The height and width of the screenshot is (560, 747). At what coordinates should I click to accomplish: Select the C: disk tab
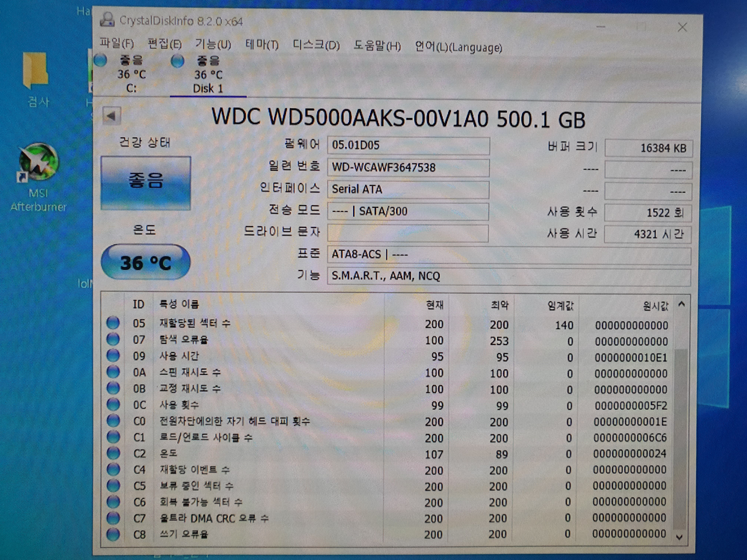coord(131,74)
